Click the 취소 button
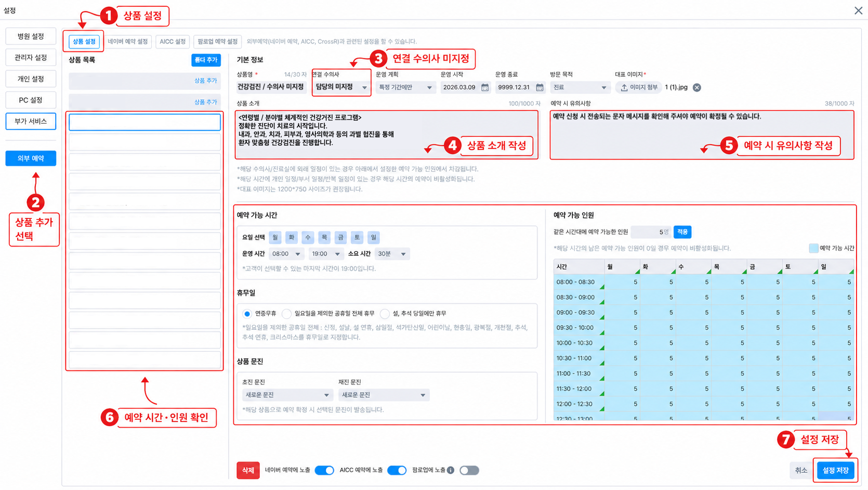Screen dimensions: 868x490 (x=801, y=470)
